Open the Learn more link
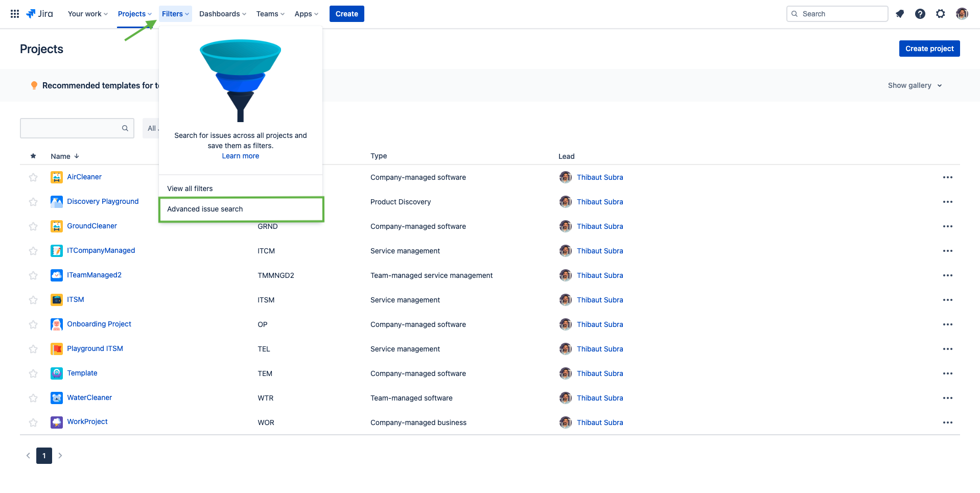Image resolution: width=980 pixels, height=493 pixels. point(240,156)
